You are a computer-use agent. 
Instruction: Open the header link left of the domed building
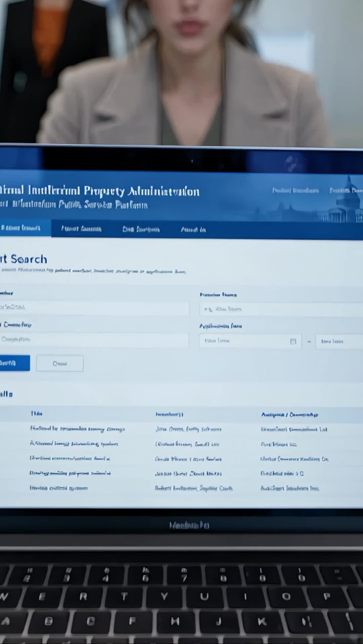coord(295,191)
